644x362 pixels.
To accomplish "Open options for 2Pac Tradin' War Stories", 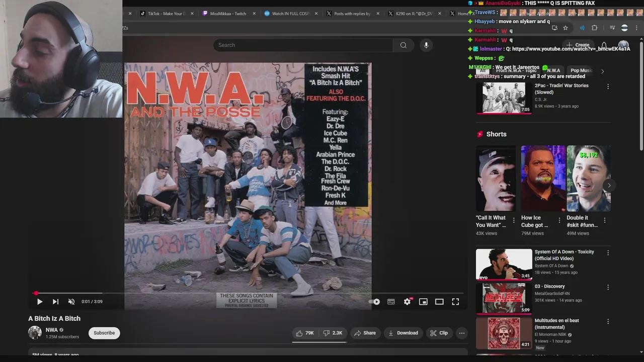I will coord(608,86).
